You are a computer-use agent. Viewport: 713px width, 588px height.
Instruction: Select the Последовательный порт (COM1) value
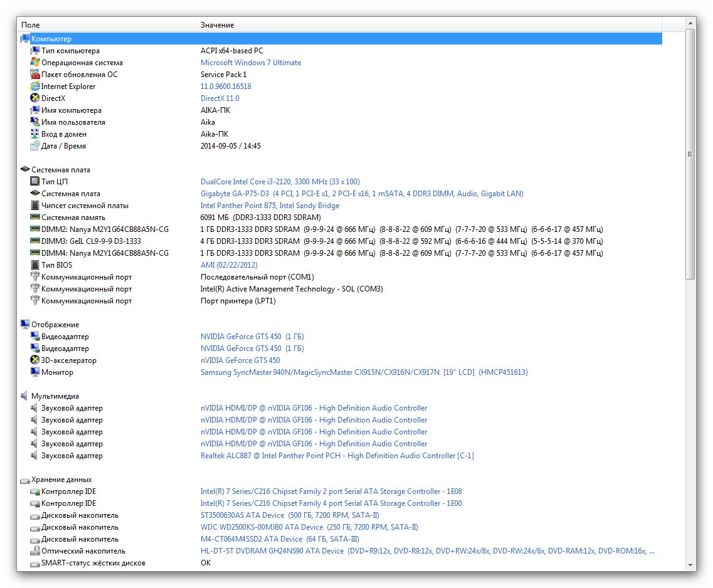click(257, 276)
